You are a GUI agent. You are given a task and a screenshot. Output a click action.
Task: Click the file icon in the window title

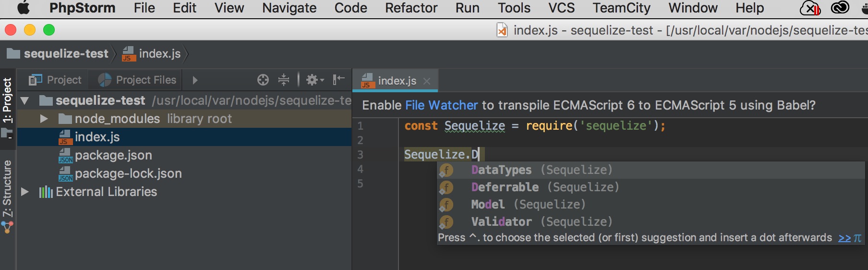[x=502, y=30]
